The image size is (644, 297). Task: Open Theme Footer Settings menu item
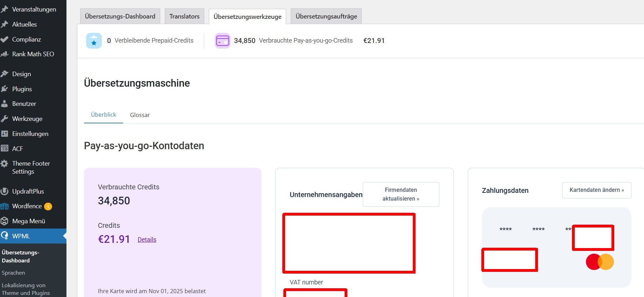tap(31, 167)
